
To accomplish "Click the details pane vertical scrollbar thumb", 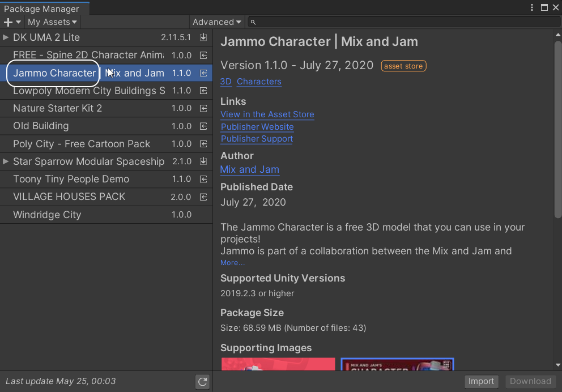I will (558, 129).
